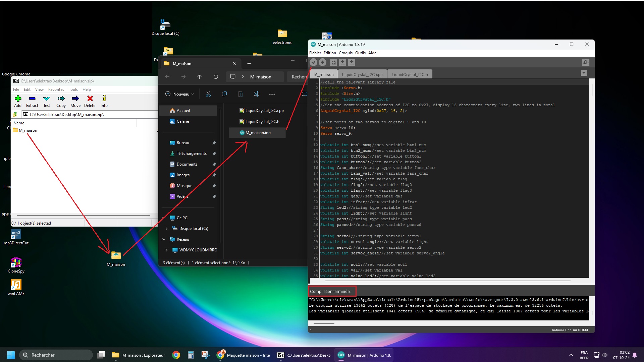Viewport: 644px width, 362px height.
Task: Click the Explorer cut scissors icon
Action: click(x=208, y=94)
